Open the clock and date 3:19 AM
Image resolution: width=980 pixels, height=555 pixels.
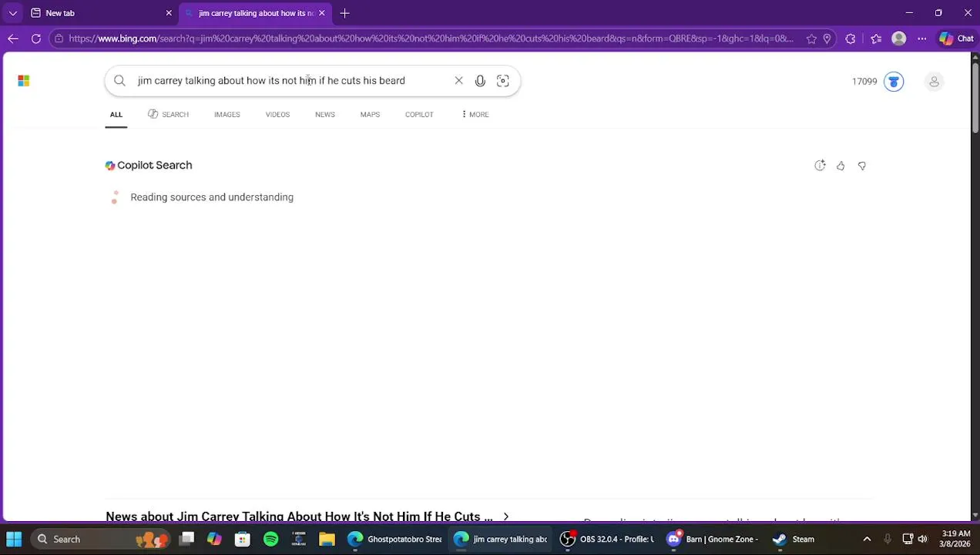click(955, 539)
